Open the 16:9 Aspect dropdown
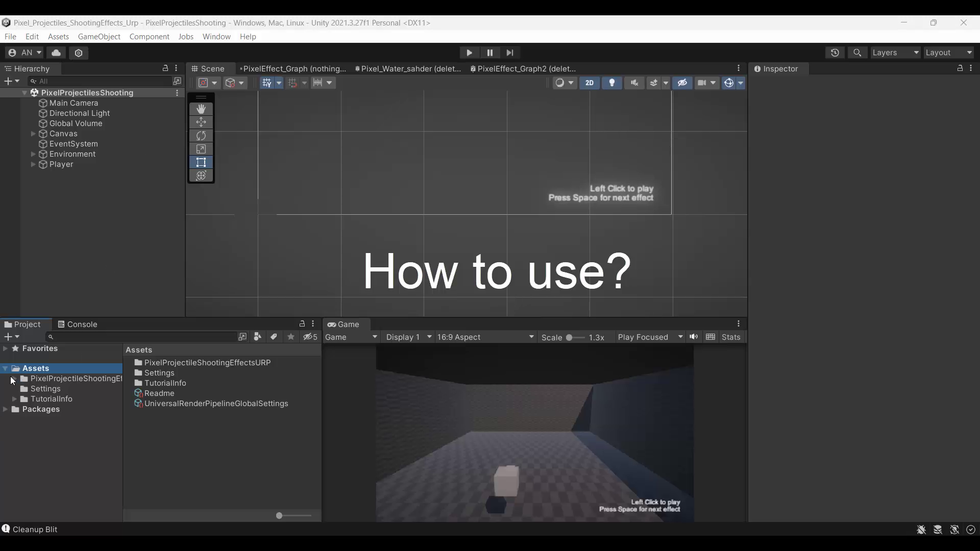980x551 pixels. pyautogui.click(x=485, y=337)
